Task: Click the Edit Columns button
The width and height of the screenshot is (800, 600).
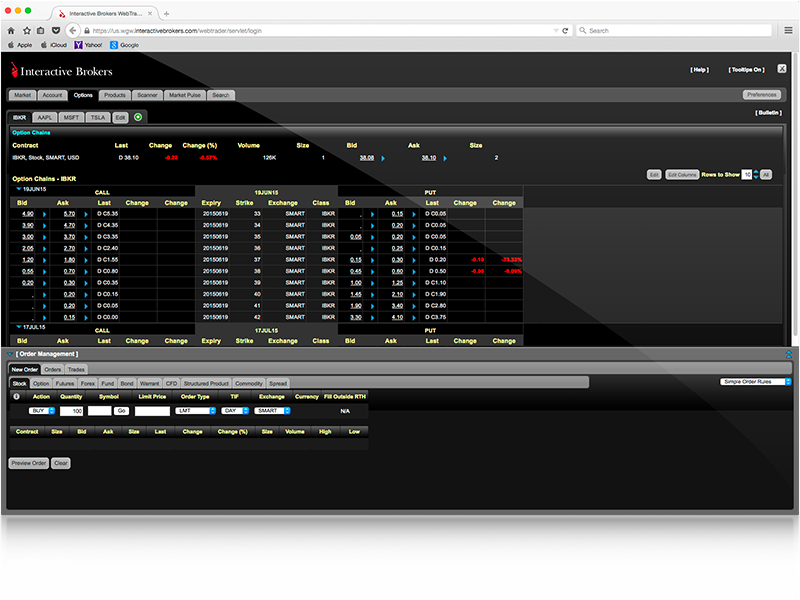Action: [682, 174]
